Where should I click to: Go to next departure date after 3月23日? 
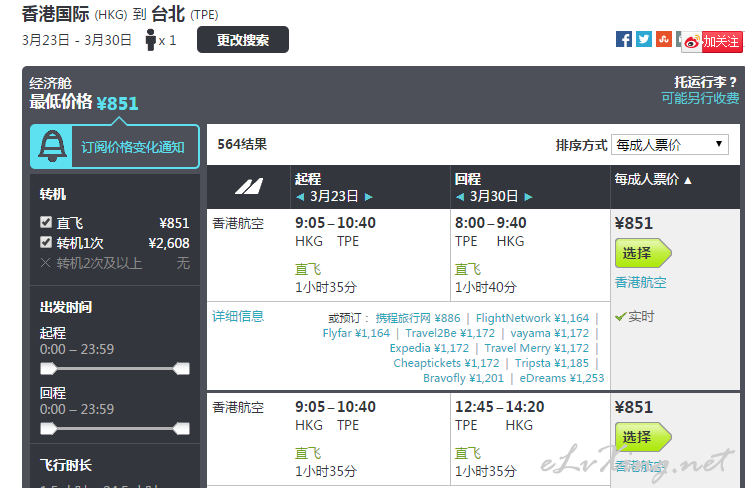(369, 197)
